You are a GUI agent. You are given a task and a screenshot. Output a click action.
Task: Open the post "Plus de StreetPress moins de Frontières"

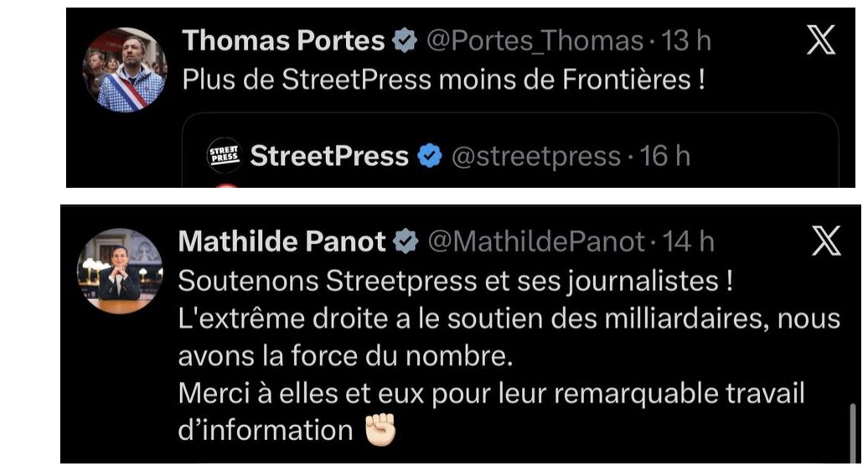tap(443, 80)
